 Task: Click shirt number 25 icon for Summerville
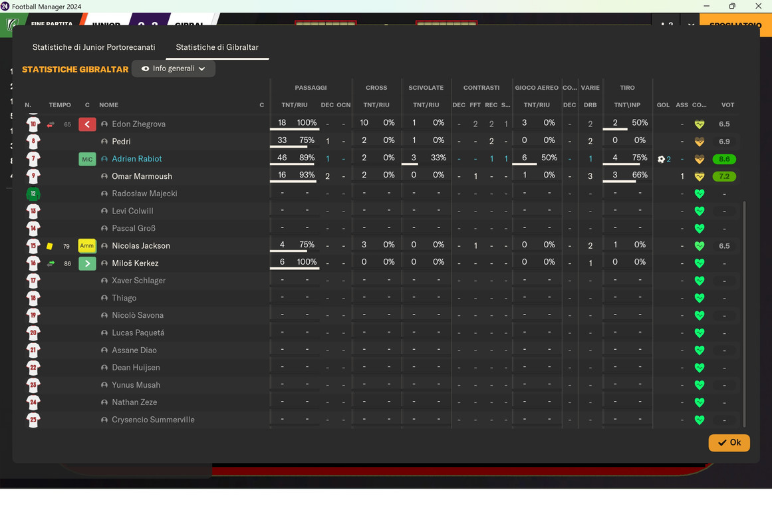pyautogui.click(x=33, y=420)
